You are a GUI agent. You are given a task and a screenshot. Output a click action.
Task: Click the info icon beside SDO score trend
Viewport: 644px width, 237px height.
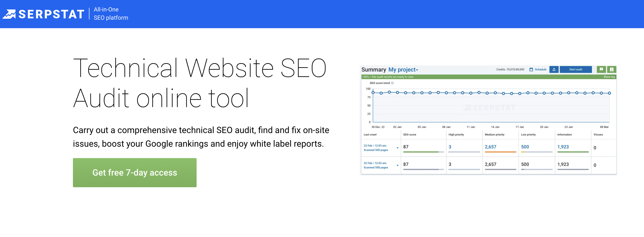click(392, 83)
